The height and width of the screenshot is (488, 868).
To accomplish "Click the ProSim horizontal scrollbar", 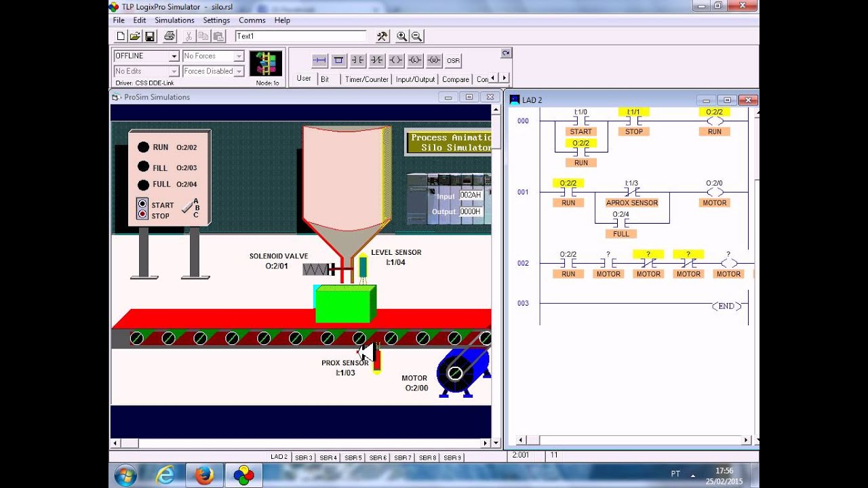I will (300, 443).
